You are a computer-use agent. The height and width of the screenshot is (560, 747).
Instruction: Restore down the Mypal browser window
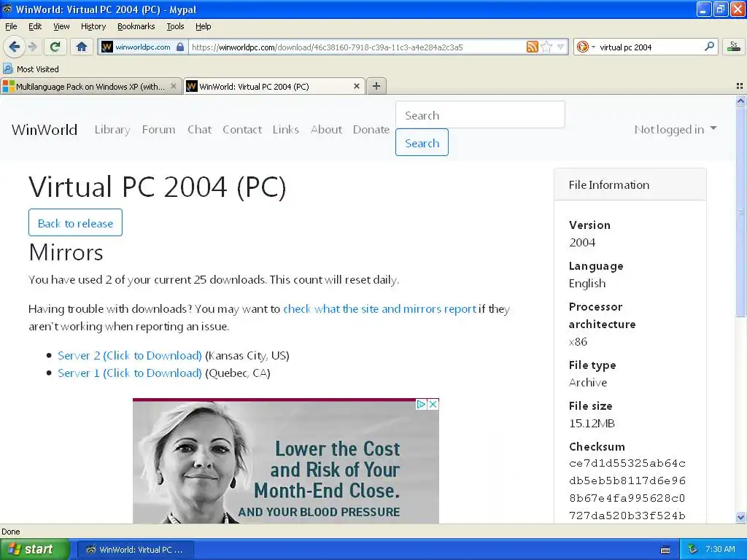pyautogui.click(x=720, y=9)
